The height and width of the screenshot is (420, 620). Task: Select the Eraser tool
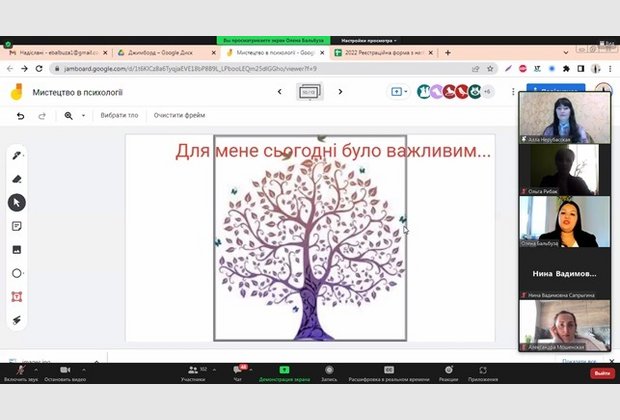coord(17,179)
